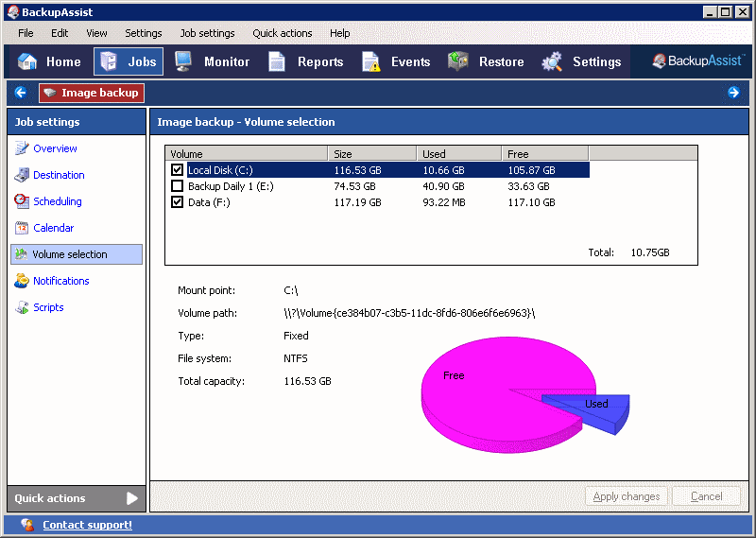Open the Contact support! link
Image resolution: width=756 pixels, height=538 pixels.
pos(87,525)
